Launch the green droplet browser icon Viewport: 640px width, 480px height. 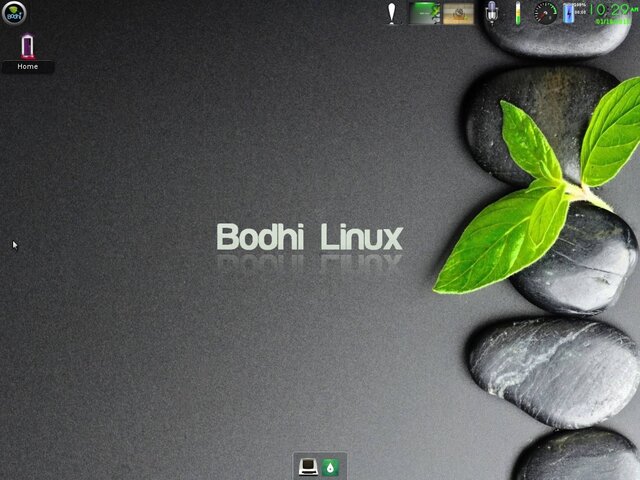331,467
